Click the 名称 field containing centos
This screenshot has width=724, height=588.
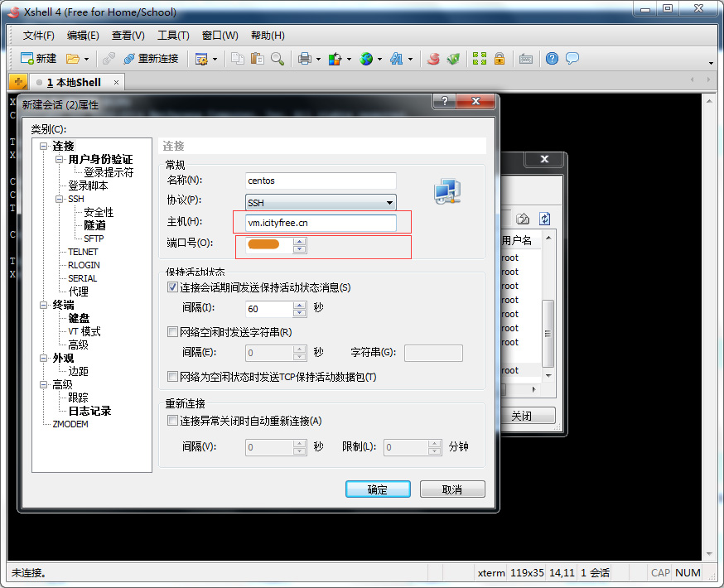pos(321,181)
